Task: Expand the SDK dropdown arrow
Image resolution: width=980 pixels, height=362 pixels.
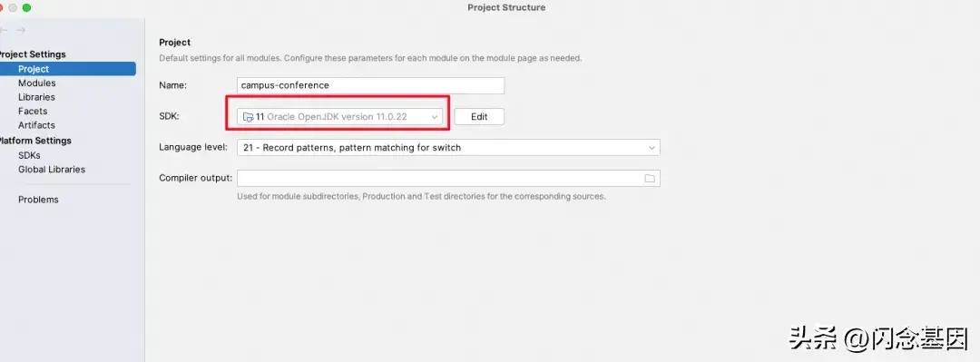Action: coord(435,117)
